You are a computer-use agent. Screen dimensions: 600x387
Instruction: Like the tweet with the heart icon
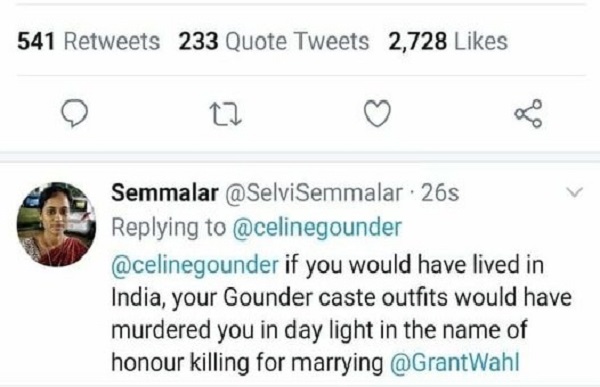tap(377, 113)
